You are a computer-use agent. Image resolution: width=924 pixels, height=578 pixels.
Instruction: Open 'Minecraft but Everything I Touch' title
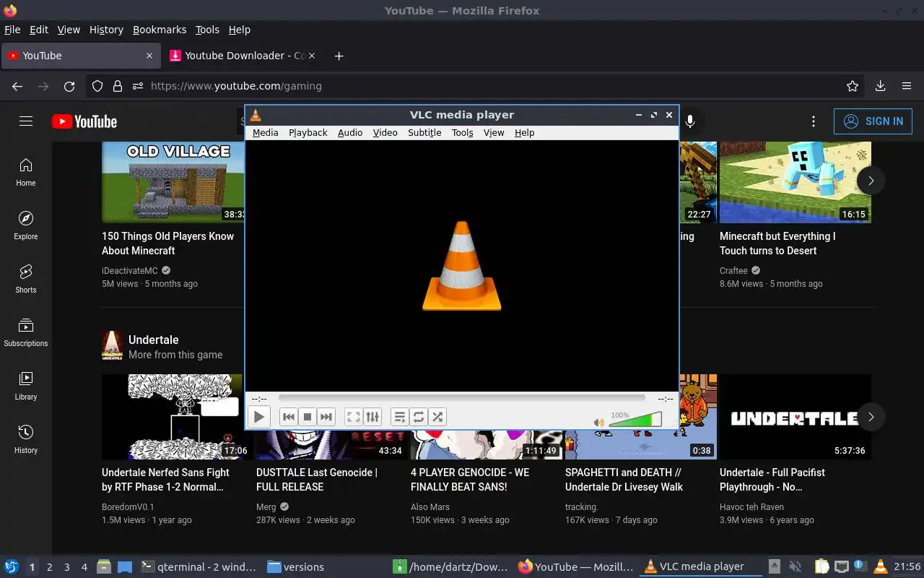777,243
